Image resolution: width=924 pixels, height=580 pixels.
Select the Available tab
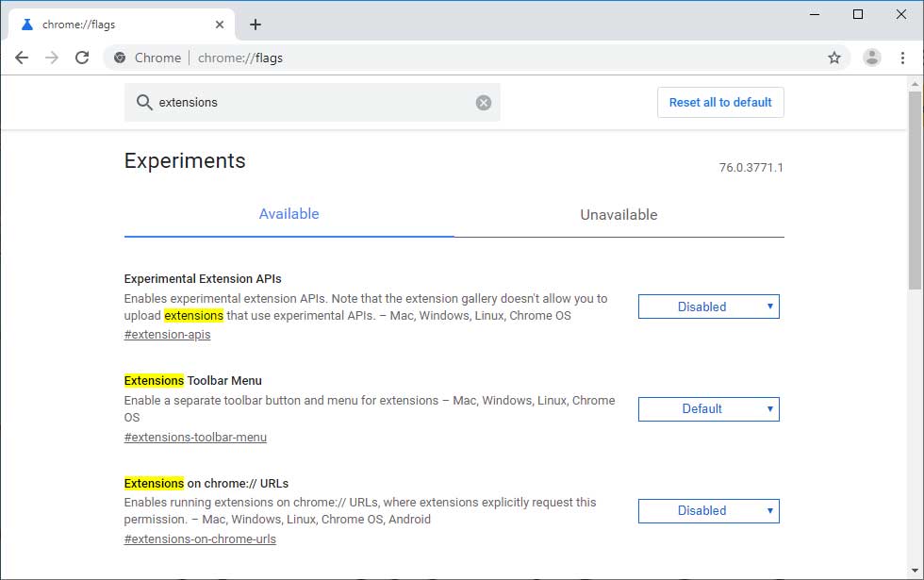tap(289, 214)
